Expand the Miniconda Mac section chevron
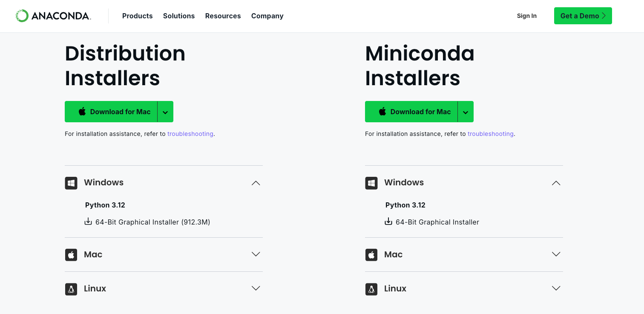This screenshot has height=314, width=644. point(556,254)
